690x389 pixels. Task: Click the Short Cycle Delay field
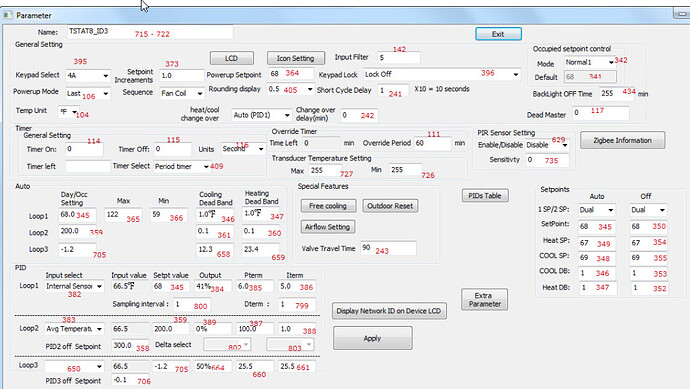(393, 90)
